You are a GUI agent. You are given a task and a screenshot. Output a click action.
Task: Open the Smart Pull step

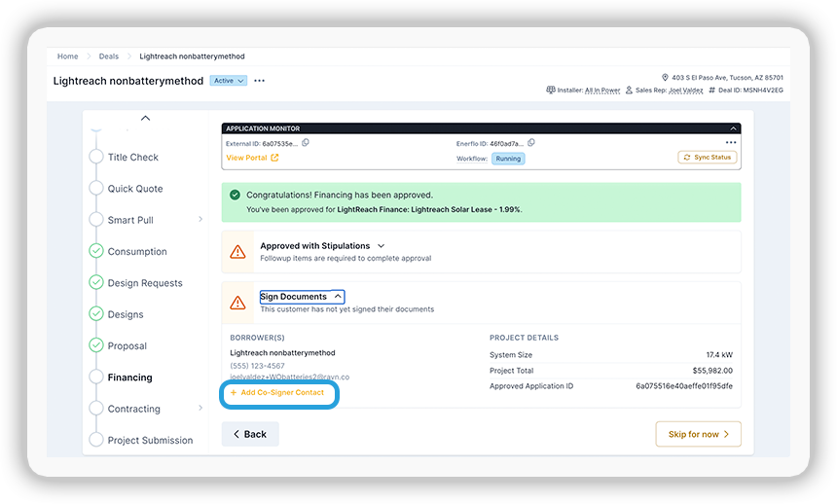click(130, 220)
